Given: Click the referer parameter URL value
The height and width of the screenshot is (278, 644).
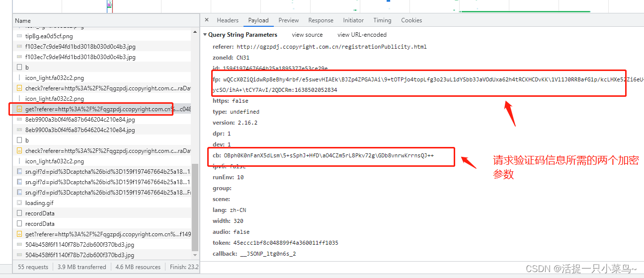Looking at the screenshot, I should tap(331, 47).
